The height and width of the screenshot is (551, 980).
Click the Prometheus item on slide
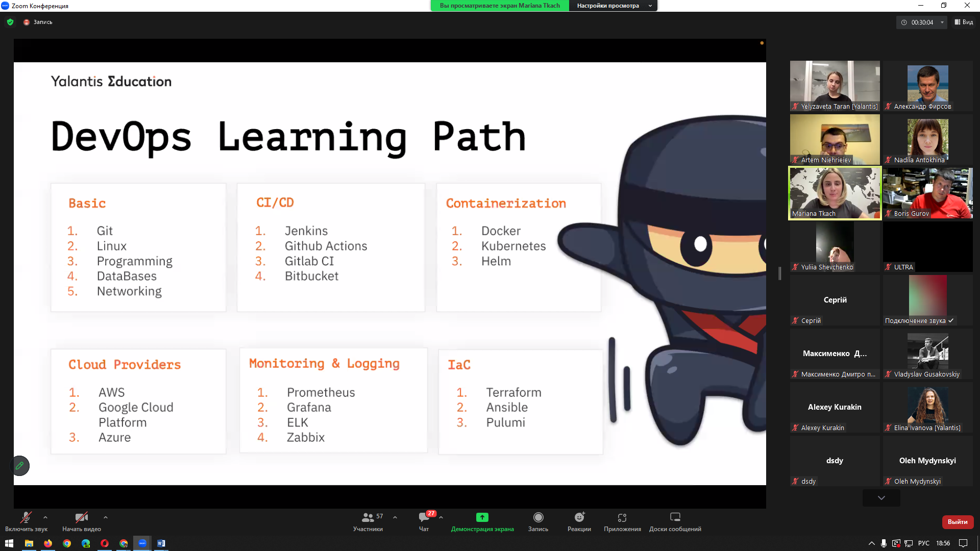click(x=321, y=392)
